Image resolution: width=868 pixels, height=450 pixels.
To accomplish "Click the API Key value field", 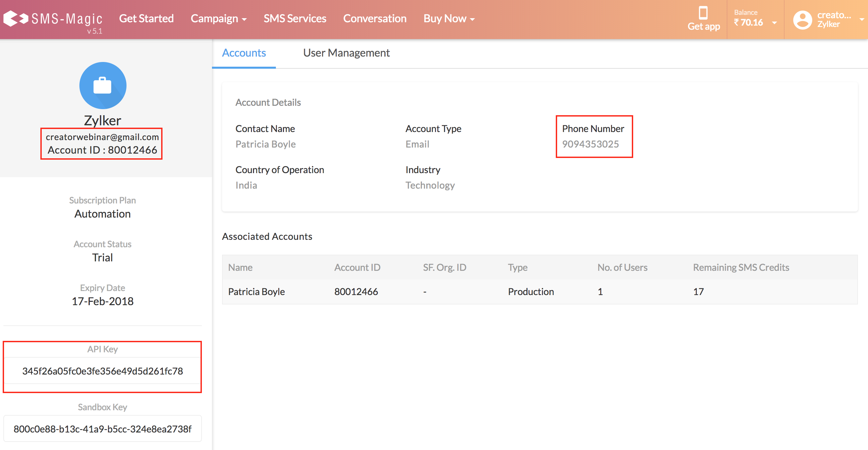I will pos(102,371).
